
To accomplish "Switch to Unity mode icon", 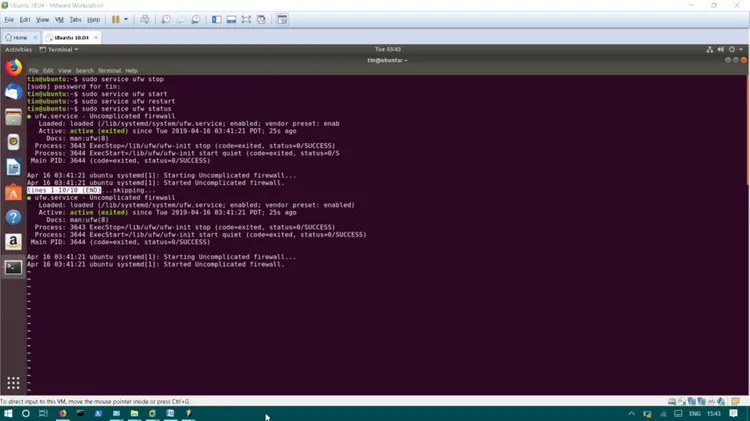I will tap(261, 20).
